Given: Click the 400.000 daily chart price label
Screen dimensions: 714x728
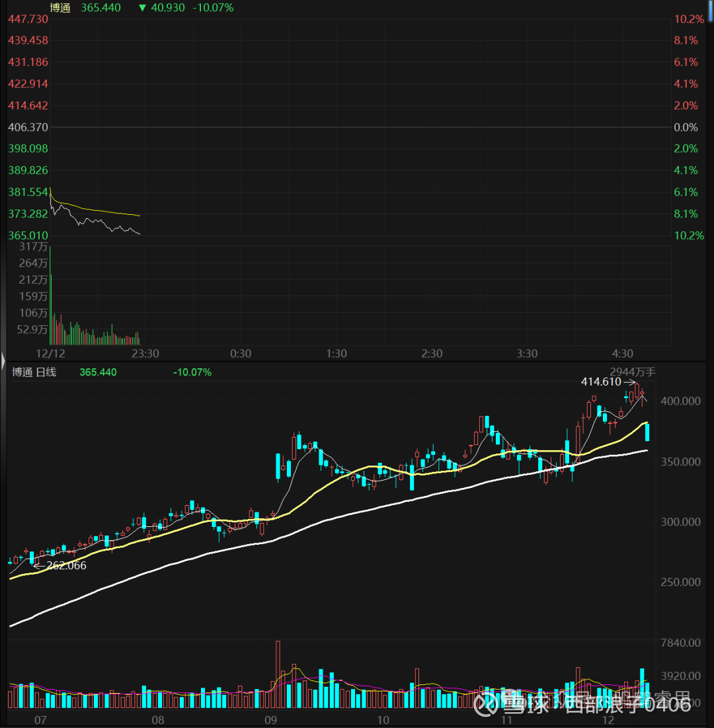Looking at the screenshot, I should tap(680, 401).
